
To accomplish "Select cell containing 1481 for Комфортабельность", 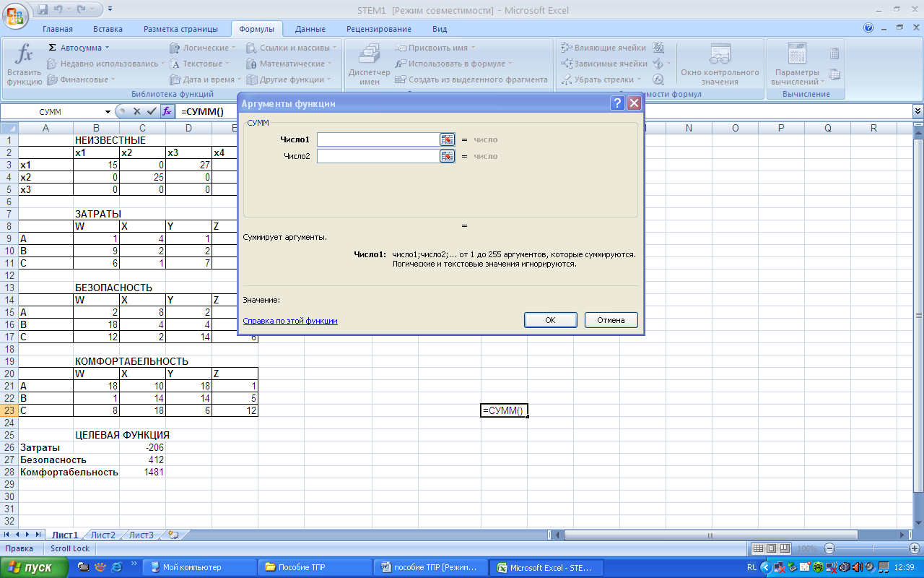I will 142,473.
